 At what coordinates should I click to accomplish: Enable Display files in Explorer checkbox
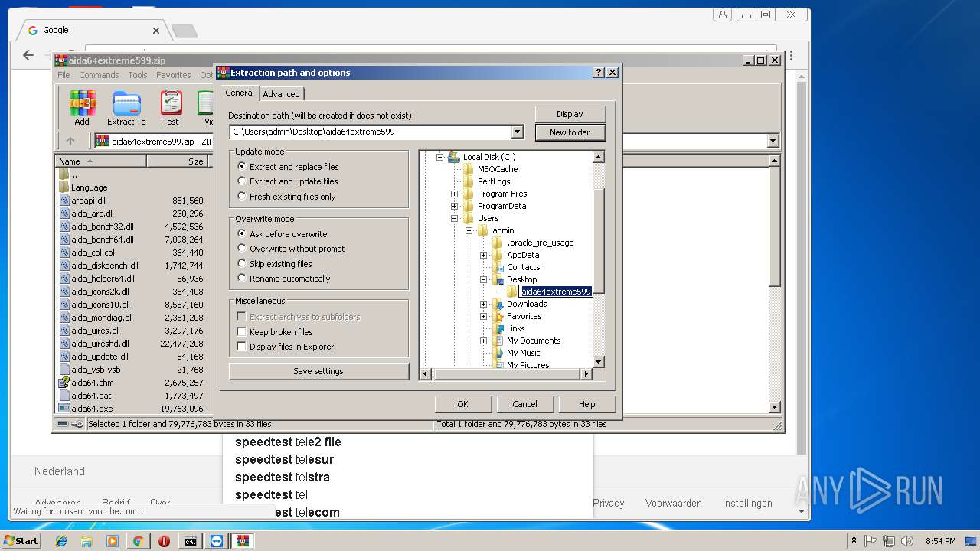point(242,347)
